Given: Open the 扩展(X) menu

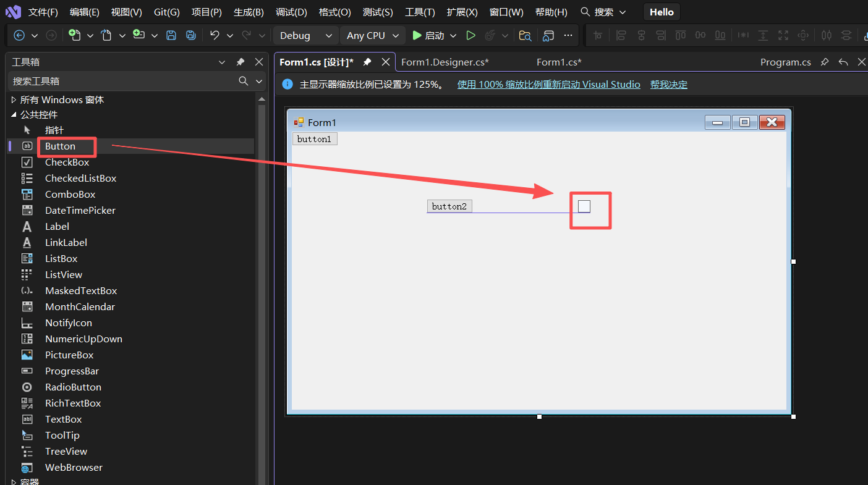Looking at the screenshot, I should [462, 12].
